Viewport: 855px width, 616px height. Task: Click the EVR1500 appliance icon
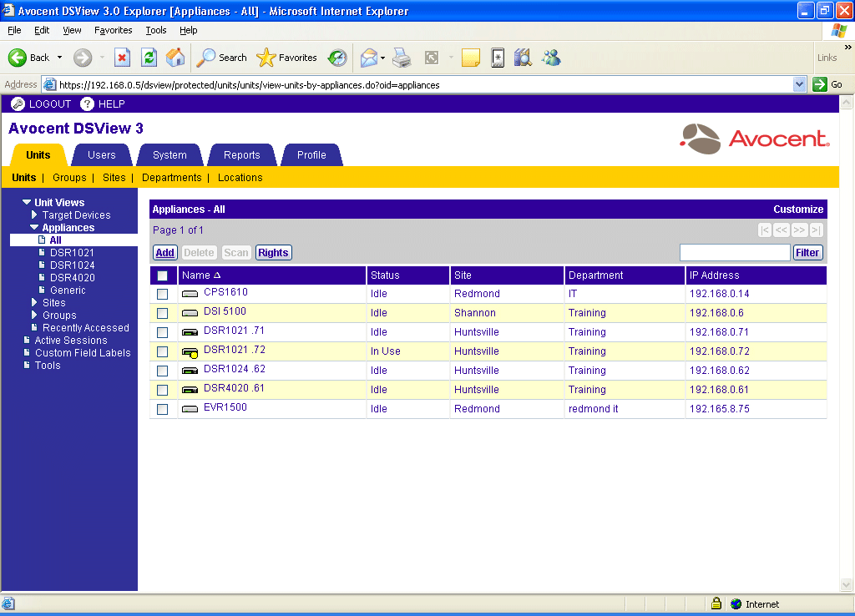tap(190, 409)
